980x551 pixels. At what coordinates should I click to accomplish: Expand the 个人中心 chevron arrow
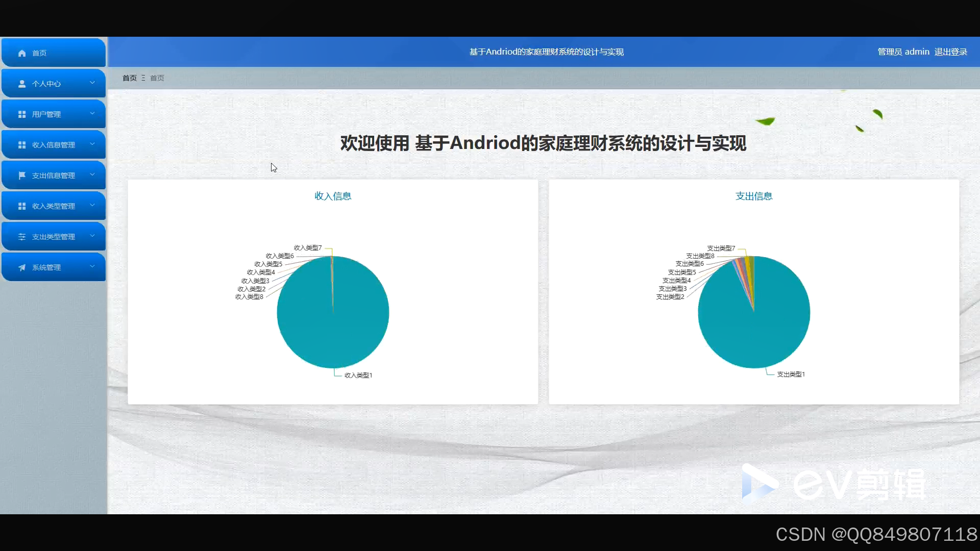(92, 83)
